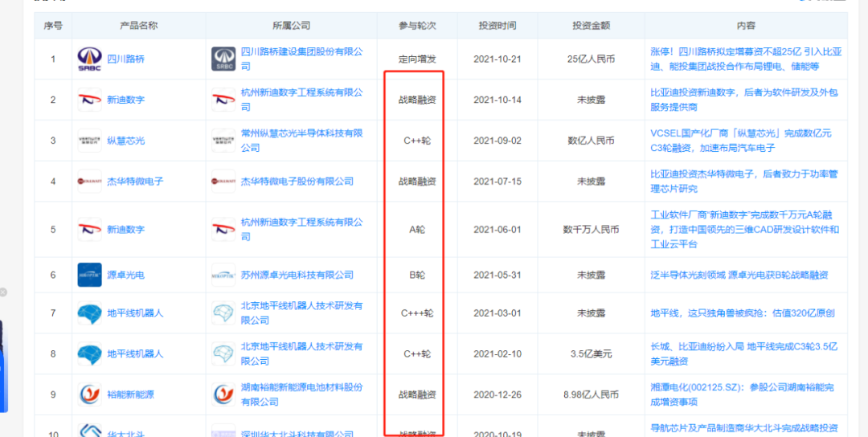Click the 纵慧芯光 product logo

[x=90, y=141]
